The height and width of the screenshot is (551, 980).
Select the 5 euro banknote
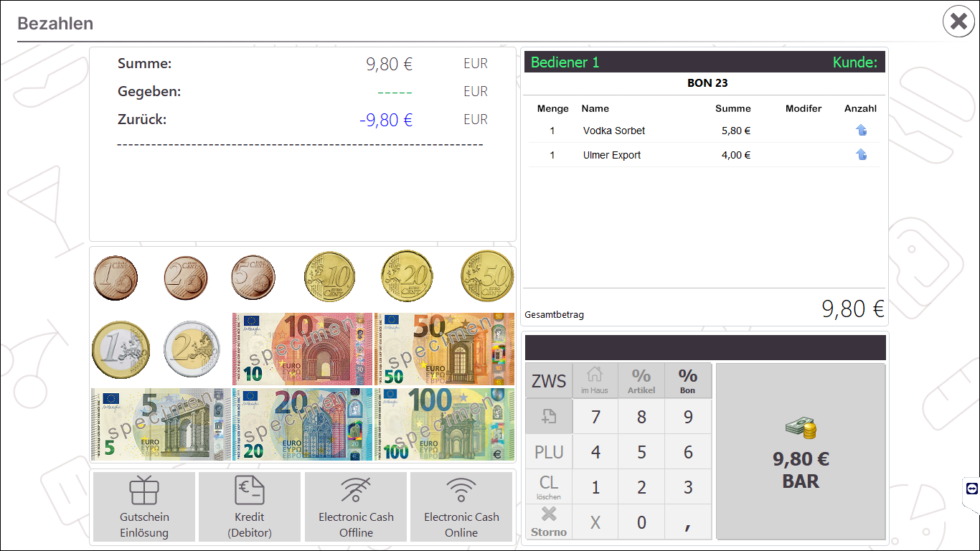point(161,424)
